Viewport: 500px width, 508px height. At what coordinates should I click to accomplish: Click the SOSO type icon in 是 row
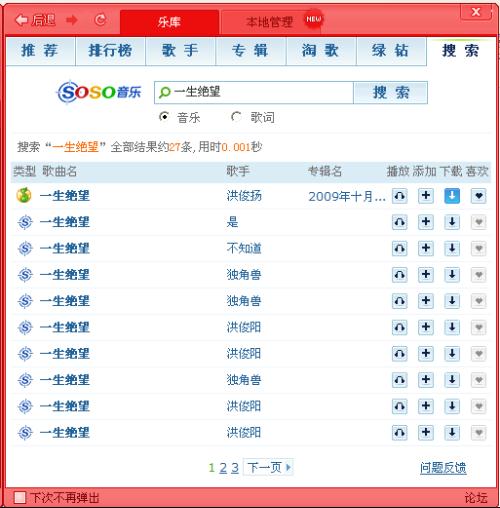pos(25,222)
